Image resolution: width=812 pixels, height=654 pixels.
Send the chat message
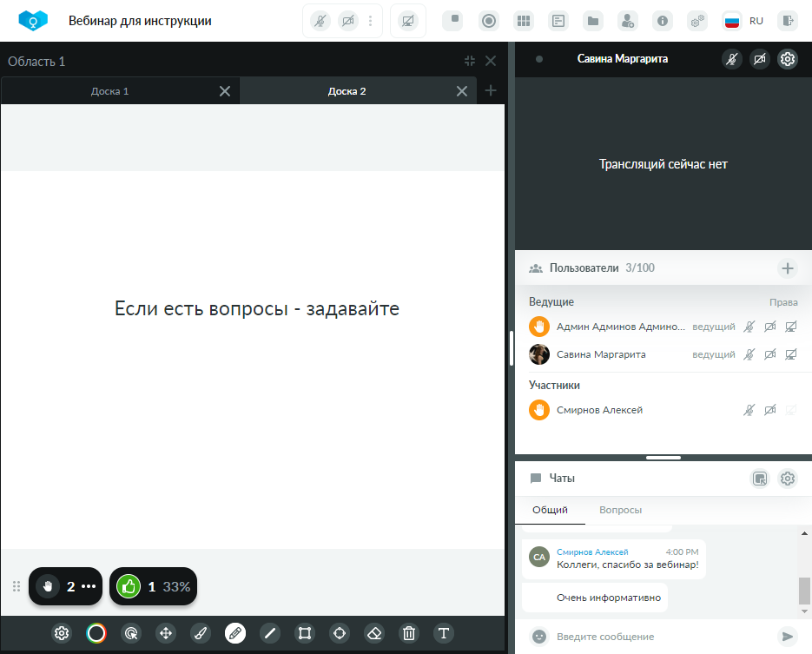tap(787, 637)
